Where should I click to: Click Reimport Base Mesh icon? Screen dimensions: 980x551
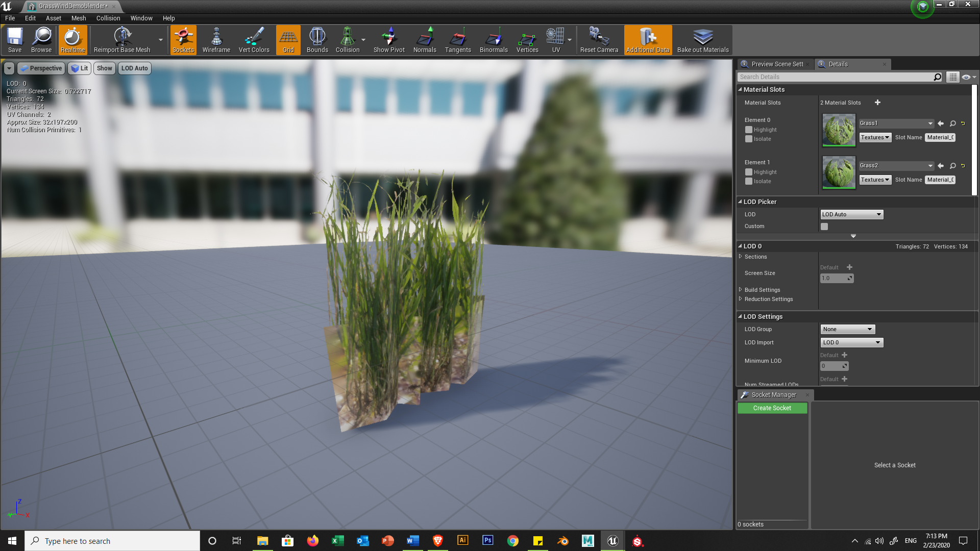[122, 40]
